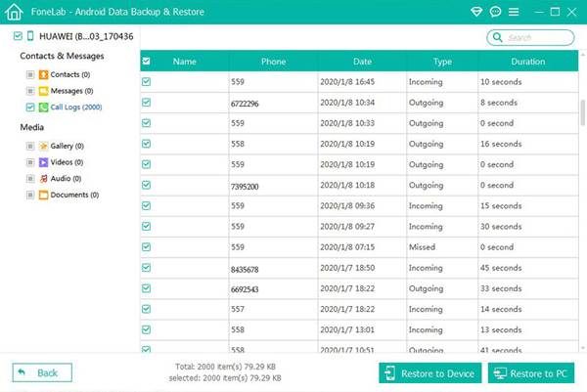The image size is (587, 392).
Task: Uncheck the row for number 8435678
Action: click(x=147, y=268)
